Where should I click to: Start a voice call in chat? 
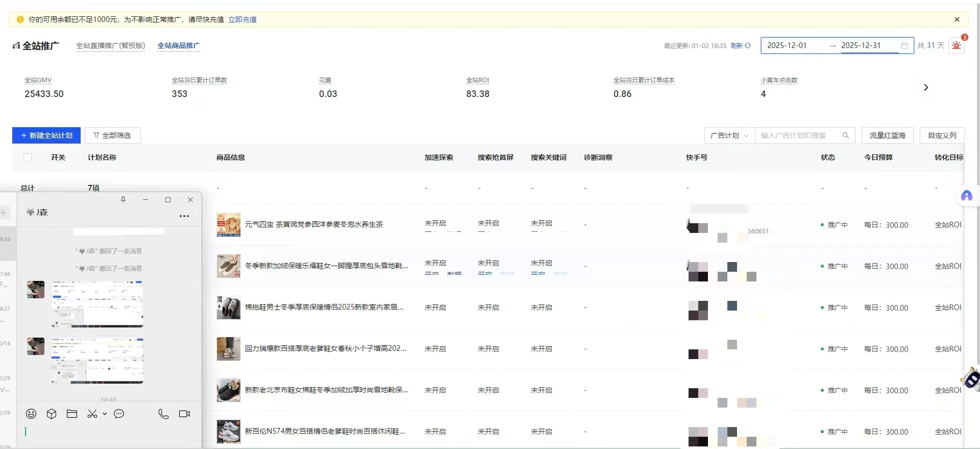(x=163, y=414)
